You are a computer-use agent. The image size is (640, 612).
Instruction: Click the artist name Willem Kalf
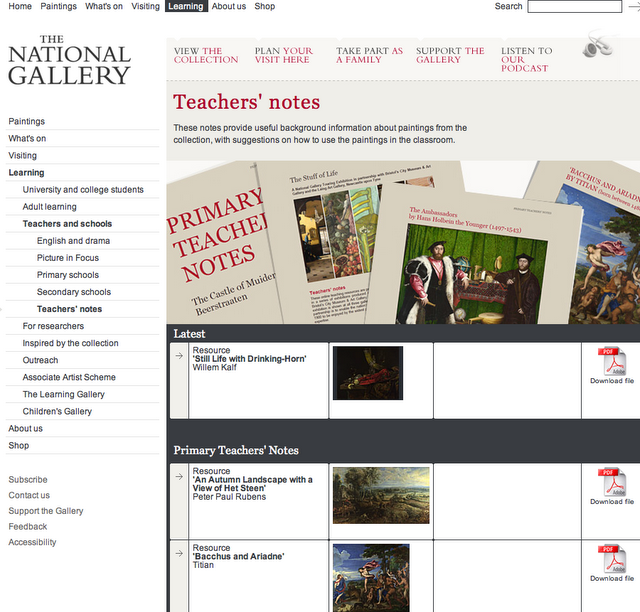tap(214, 367)
